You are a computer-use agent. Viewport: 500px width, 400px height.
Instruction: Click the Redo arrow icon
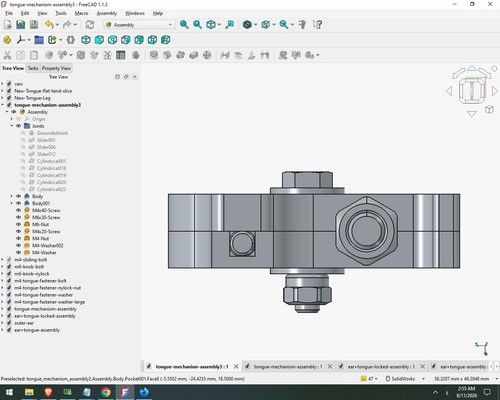click(x=67, y=25)
